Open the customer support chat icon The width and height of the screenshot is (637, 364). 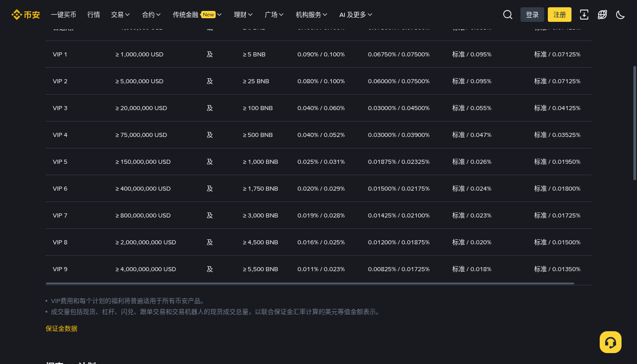[x=611, y=342]
